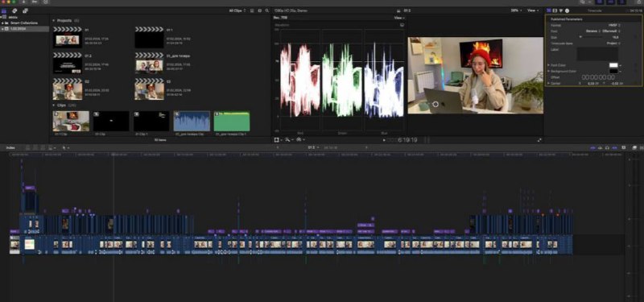Open the keyword editor (key icon)
The image size is (644, 302).
tap(35, 2)
